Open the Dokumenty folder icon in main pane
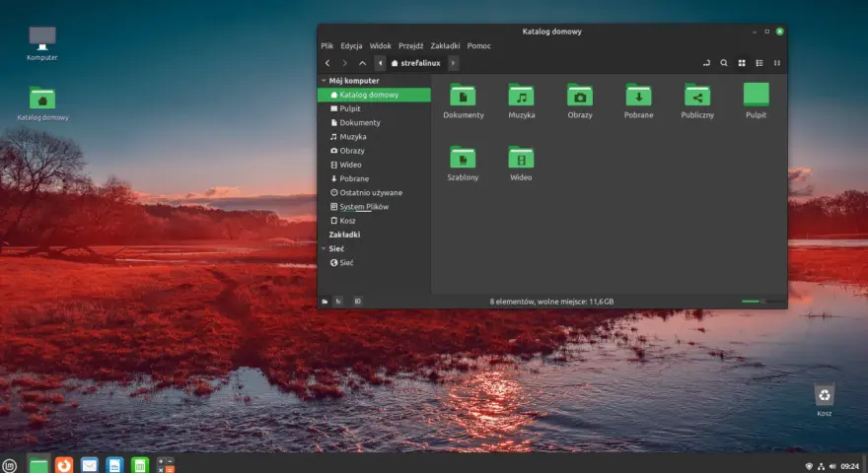The width and height of the screenshot is (868, 473). click(463, 96)
